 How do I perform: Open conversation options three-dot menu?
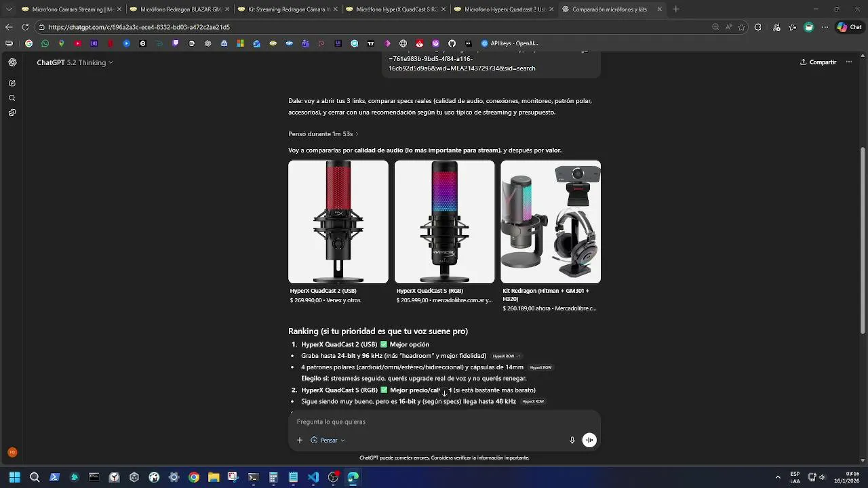click(848, 62)
